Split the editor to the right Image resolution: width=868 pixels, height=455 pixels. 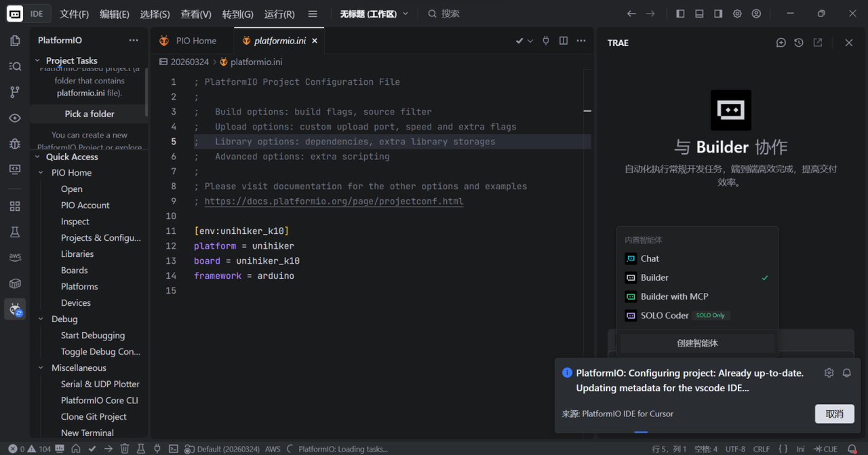[564, 41]
